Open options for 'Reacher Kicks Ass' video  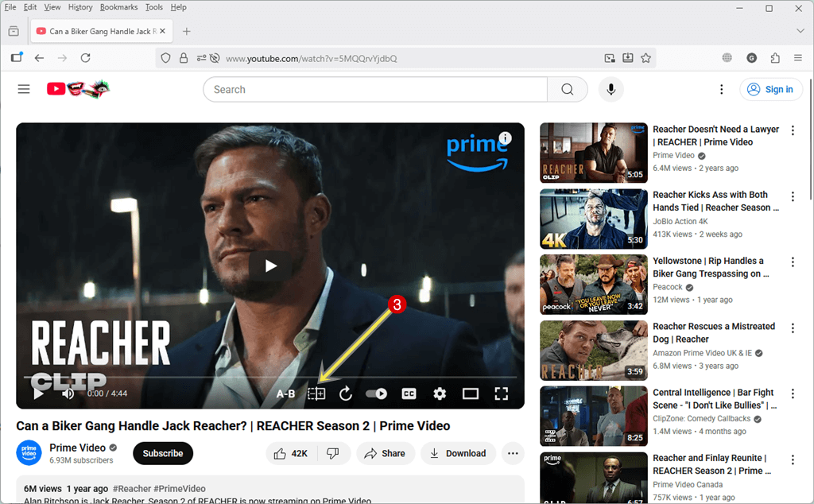793,196
